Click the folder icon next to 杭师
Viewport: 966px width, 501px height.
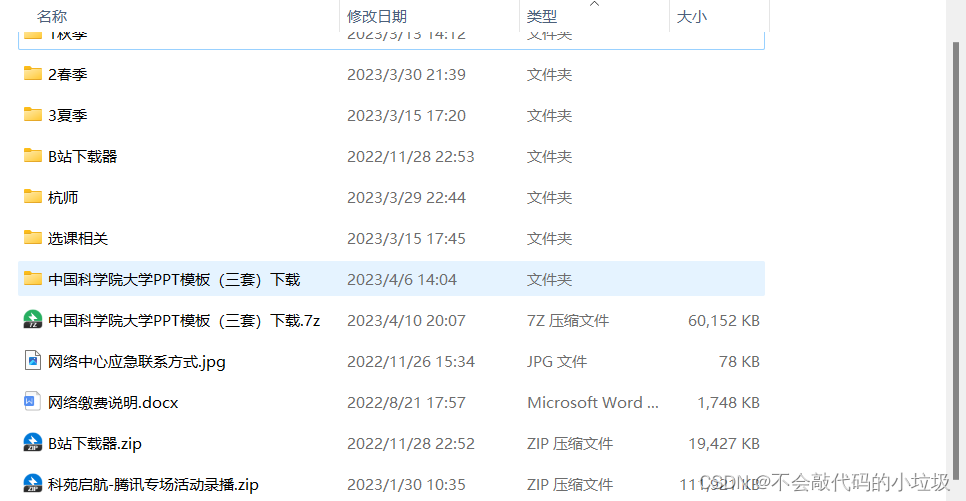(x=33, y=197)
